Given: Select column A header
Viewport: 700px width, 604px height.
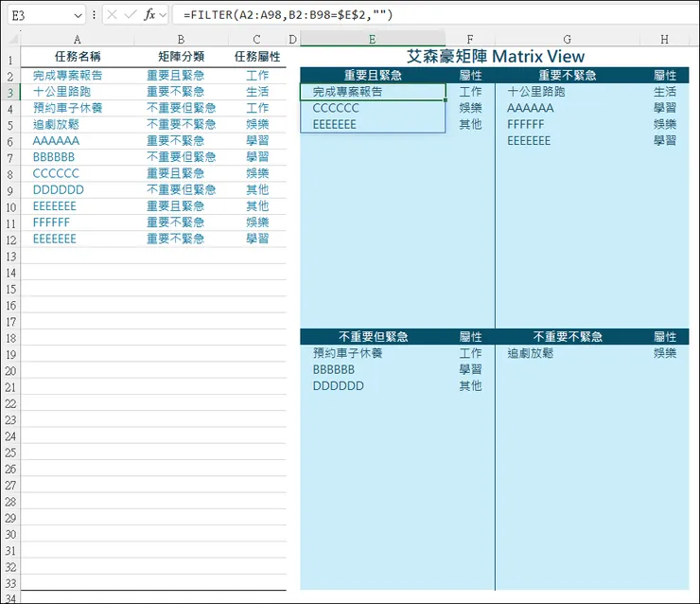Looking at the screenshot, I should pos(78,40).
